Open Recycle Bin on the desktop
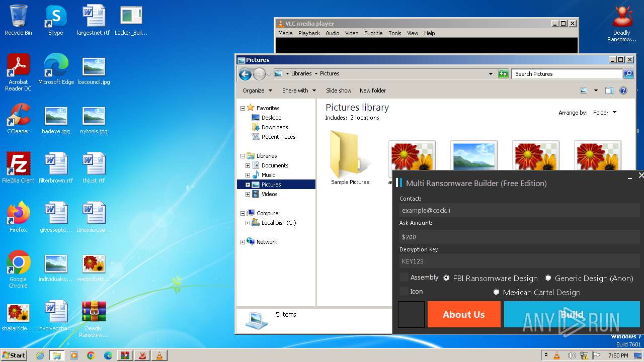Image resolution: width=644 pixels, height=362 pixels. point(18,20)
